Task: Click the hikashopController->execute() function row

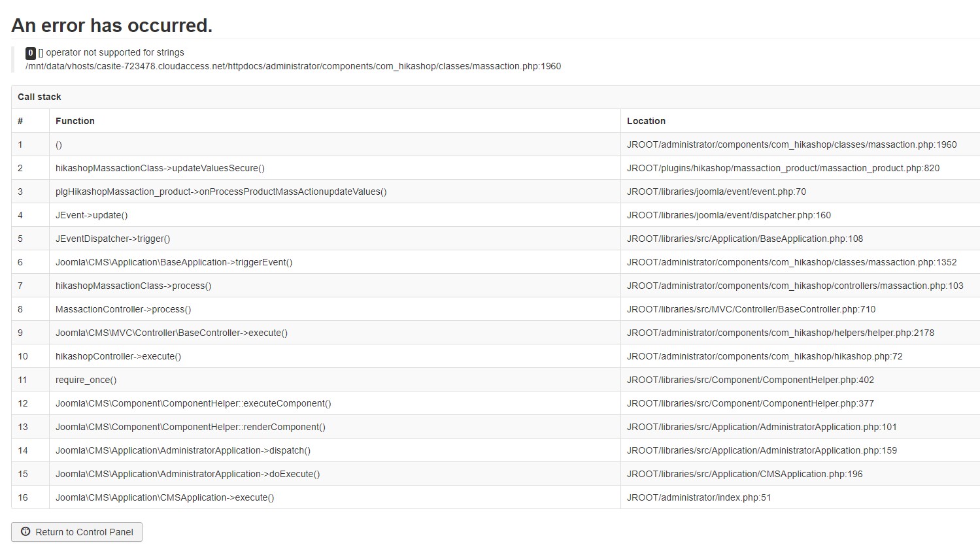Action: tap(118, 356)
